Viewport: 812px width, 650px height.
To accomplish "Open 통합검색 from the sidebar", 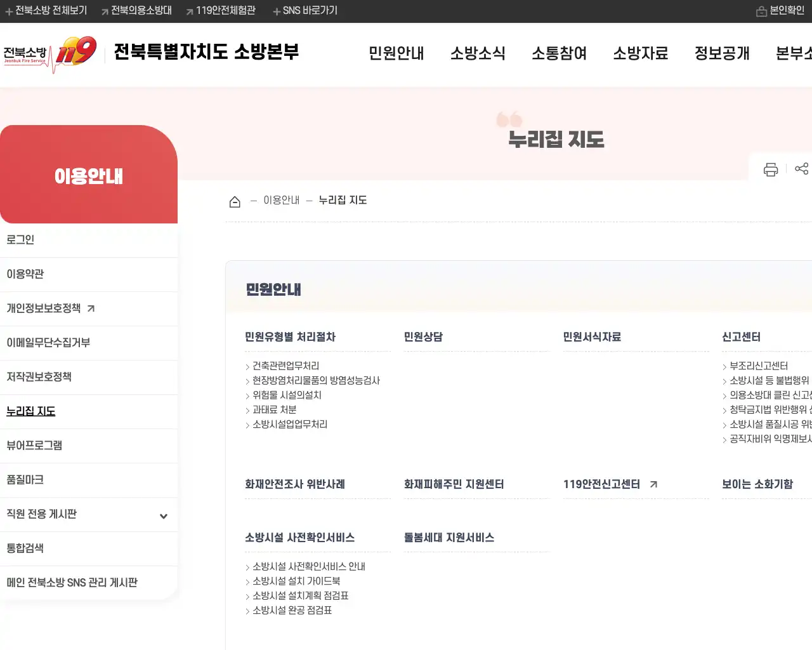I will pyautogui.click(x=26, y=548).
